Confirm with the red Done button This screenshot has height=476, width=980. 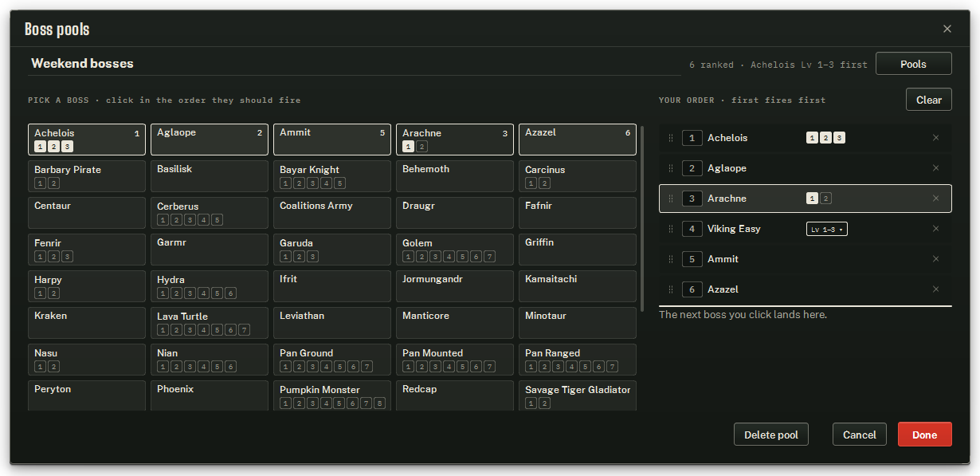(x=925, y=435)
